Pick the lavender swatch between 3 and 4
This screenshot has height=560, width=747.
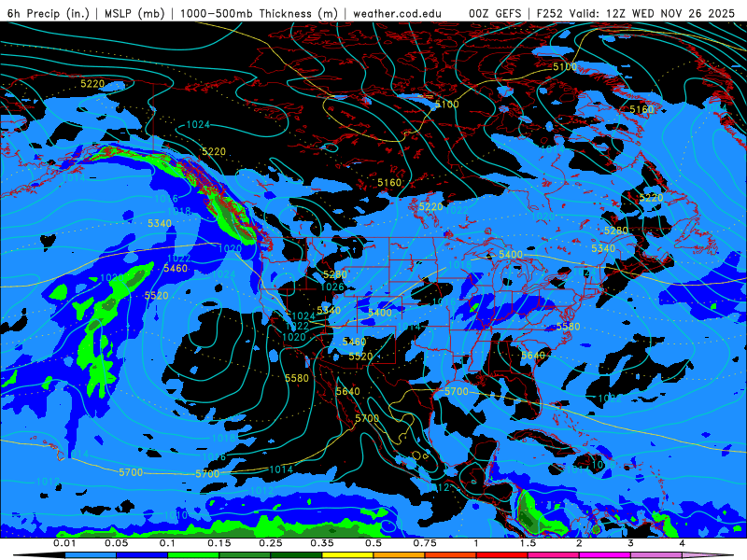(x=656, y=555)
